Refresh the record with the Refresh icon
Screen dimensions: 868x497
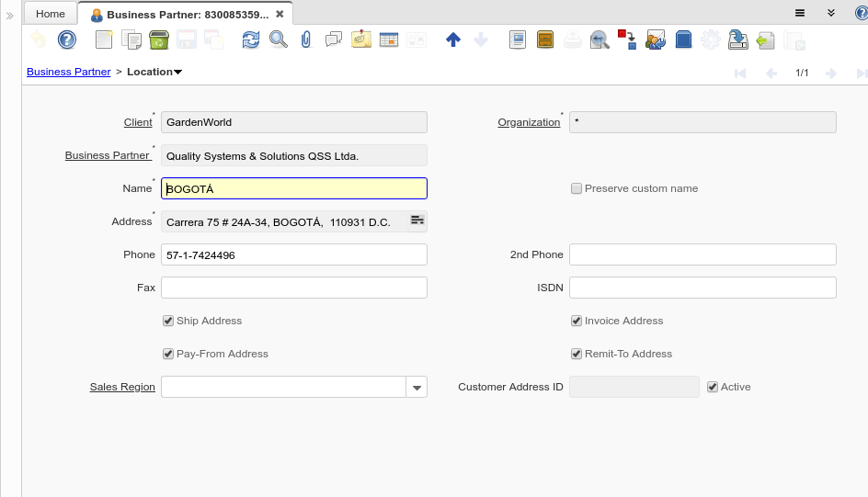251,40
